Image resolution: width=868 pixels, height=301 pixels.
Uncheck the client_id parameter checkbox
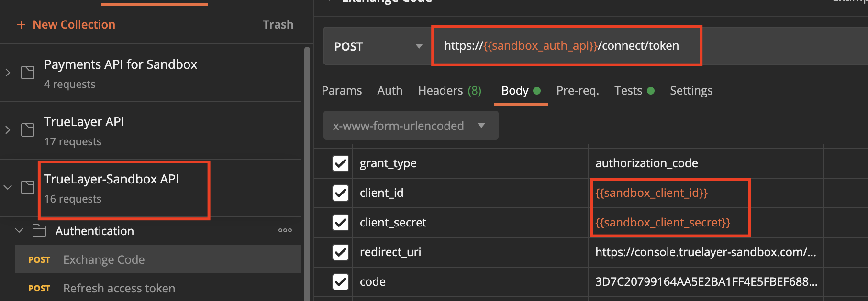pyautogui.click(x=341, y=193)
